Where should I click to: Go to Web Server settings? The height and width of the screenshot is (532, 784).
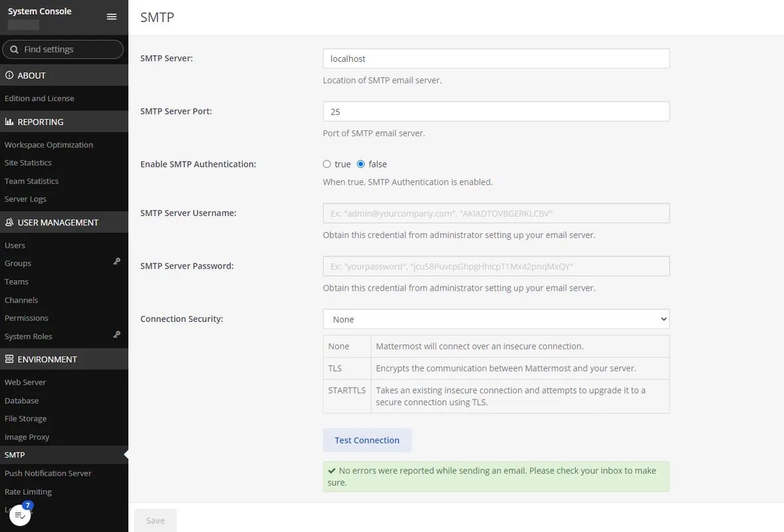[25, 382]
